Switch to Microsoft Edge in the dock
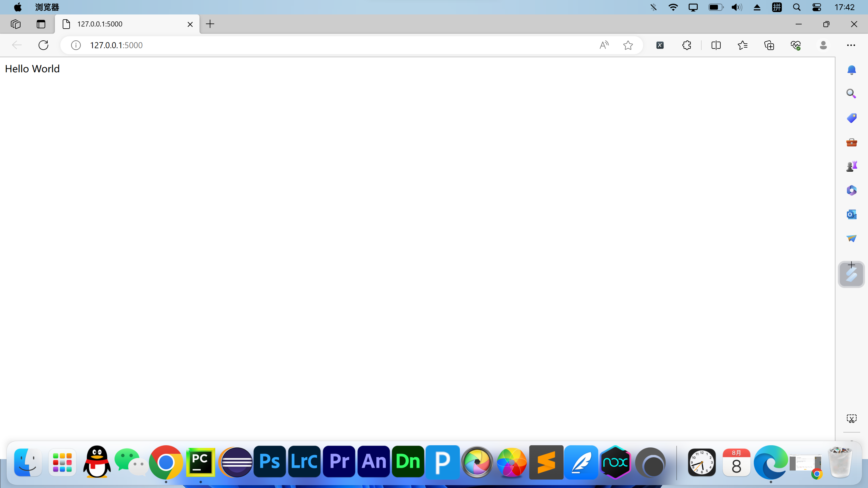The height and width of the screenshot is (488, 868). click(771, 462)
